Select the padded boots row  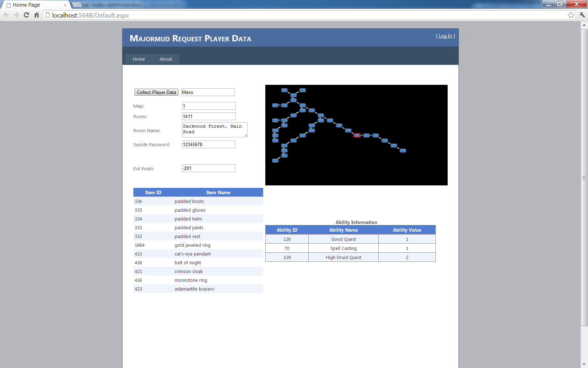click(x=198, y=201)
